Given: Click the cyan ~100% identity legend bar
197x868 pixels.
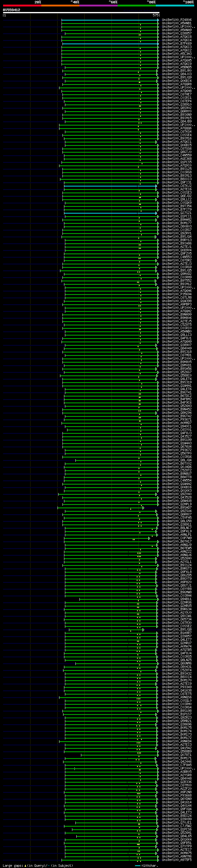Looking at the screenshot, I should pyautogui.click(x=175, y=6).
